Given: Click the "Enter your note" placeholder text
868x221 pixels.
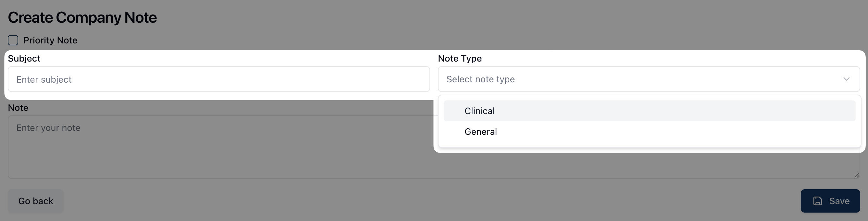Looking at the screenshot, I should tap(48, 128).
